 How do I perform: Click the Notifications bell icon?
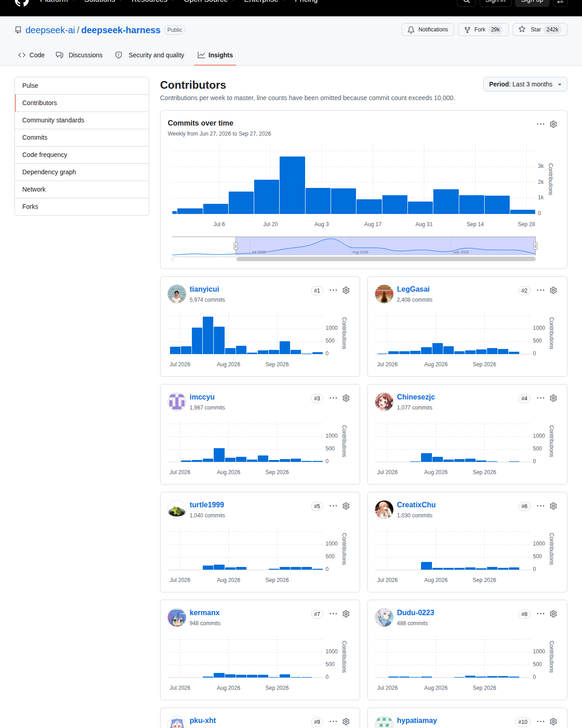(411, 30)
